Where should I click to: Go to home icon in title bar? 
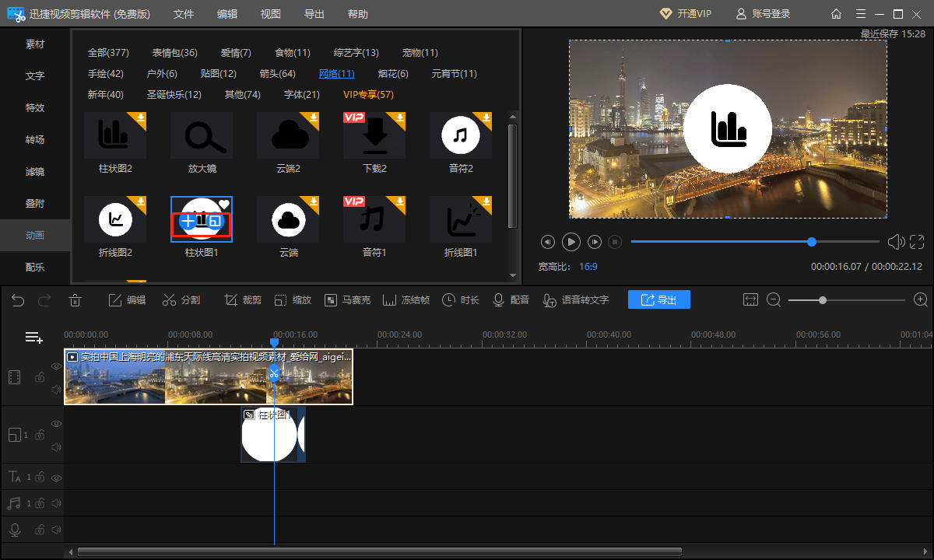point(836,14)
